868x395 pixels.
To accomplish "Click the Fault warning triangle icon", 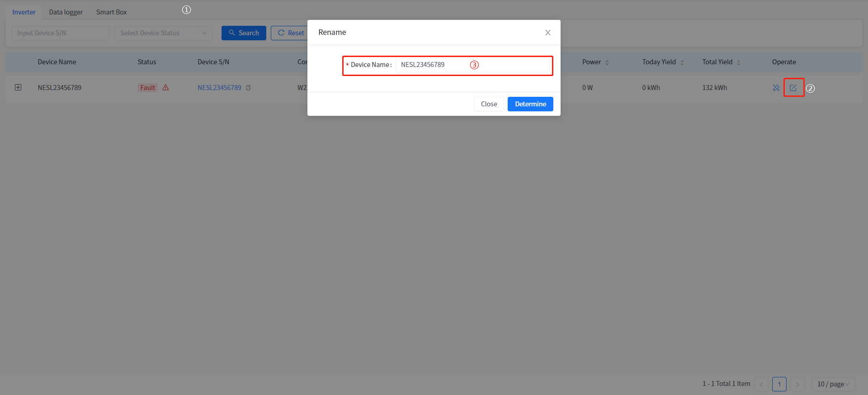I will (x=165, y=88).
